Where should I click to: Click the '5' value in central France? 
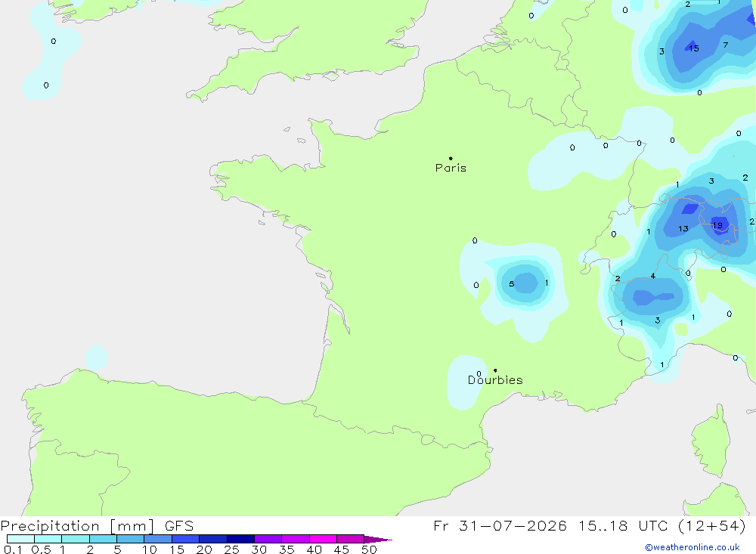[512, 284]
